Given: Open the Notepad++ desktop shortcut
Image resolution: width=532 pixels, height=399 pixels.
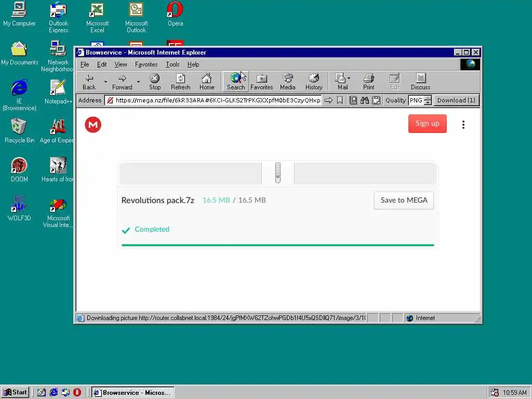Looking at the screenshot, I should 58,91.
